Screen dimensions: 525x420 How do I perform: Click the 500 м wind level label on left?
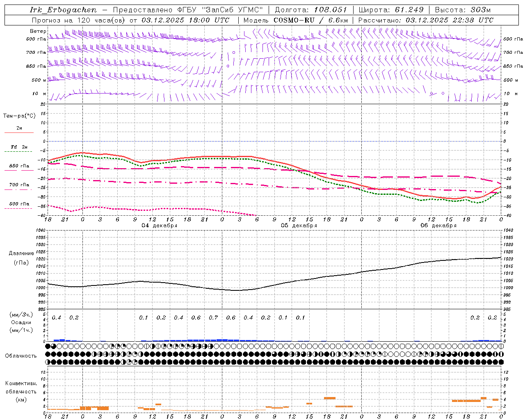pyautogui.click(x=39, y=80)
